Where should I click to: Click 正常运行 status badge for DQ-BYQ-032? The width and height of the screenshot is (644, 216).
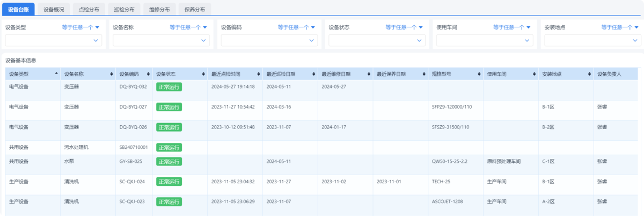[x=169, y=87]
